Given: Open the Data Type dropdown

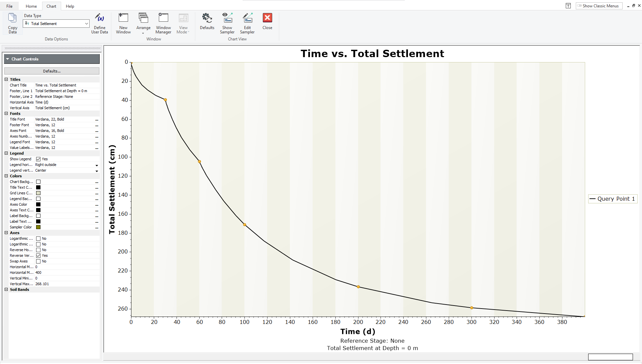Looking at the screenshot, I should tap(86, 23).
